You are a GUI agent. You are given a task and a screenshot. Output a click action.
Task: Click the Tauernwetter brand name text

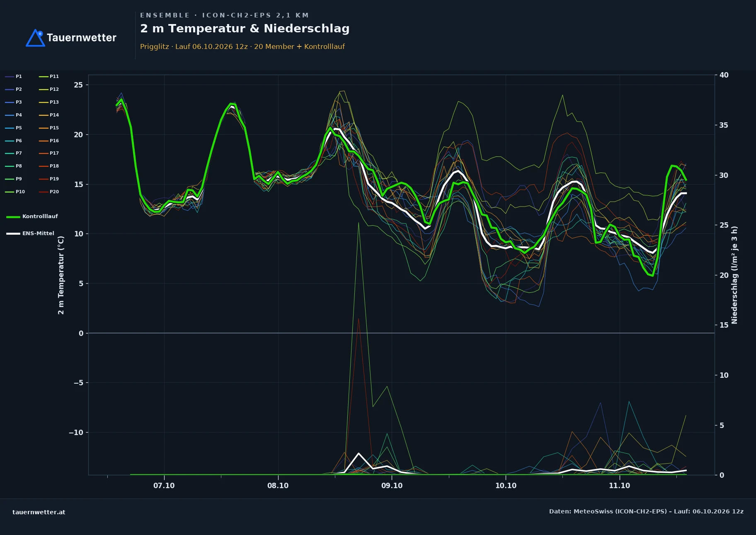pyautogui.click(x=82, y=38)
